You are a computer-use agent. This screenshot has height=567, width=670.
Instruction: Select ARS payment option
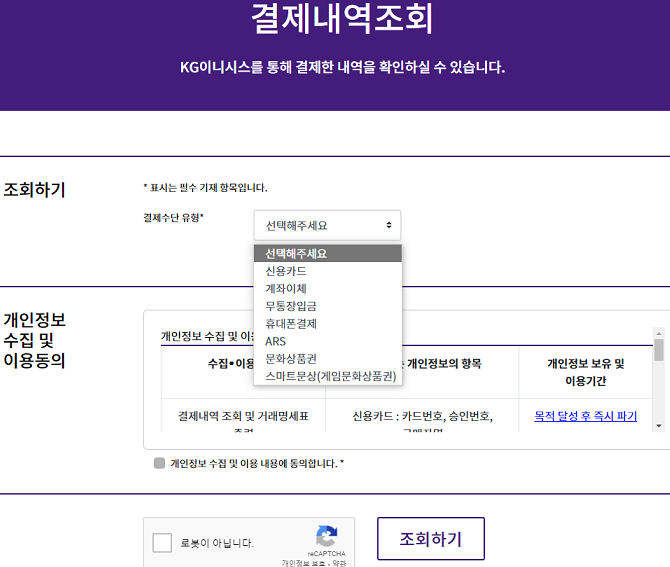[328, 341]
